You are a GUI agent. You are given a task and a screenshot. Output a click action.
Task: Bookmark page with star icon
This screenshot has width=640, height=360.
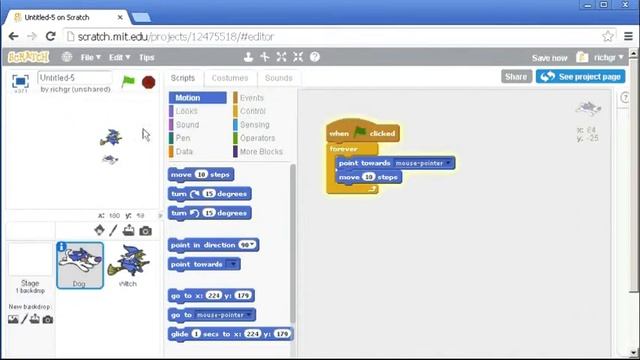click(608, 36)
